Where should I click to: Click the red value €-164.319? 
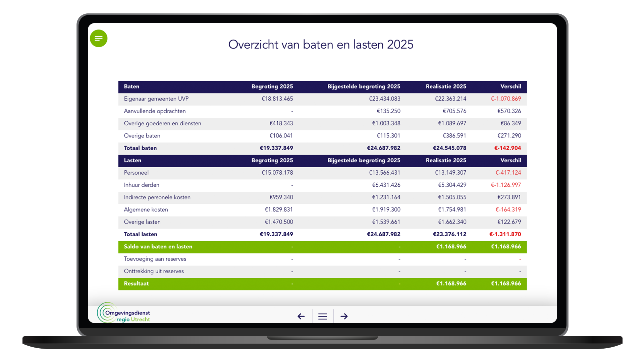508,209
